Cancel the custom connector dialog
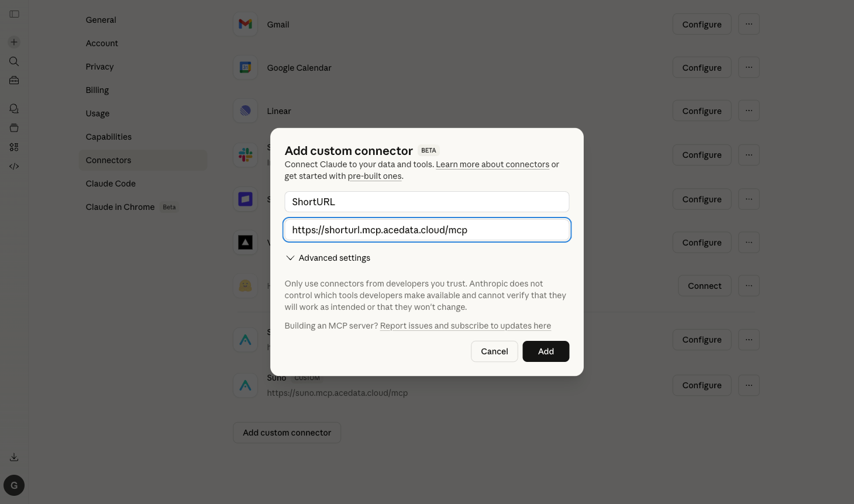The image size is (854, 504). 494,351
